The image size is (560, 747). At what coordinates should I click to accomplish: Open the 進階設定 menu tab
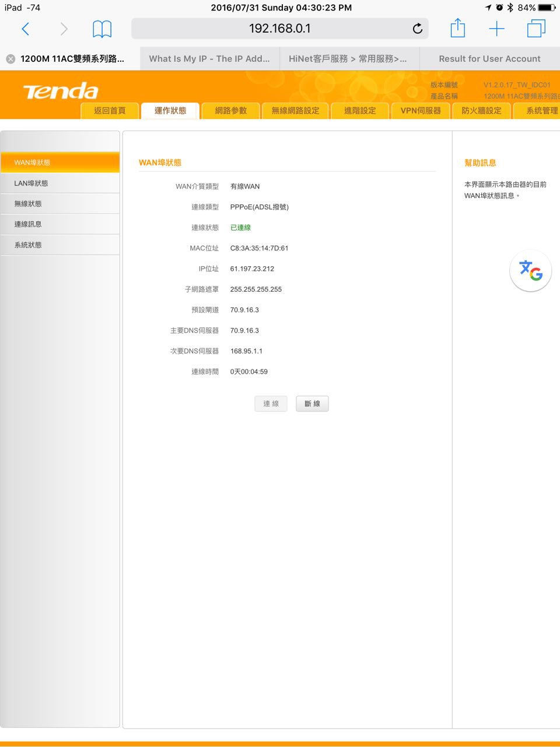(x=360, y=111)
